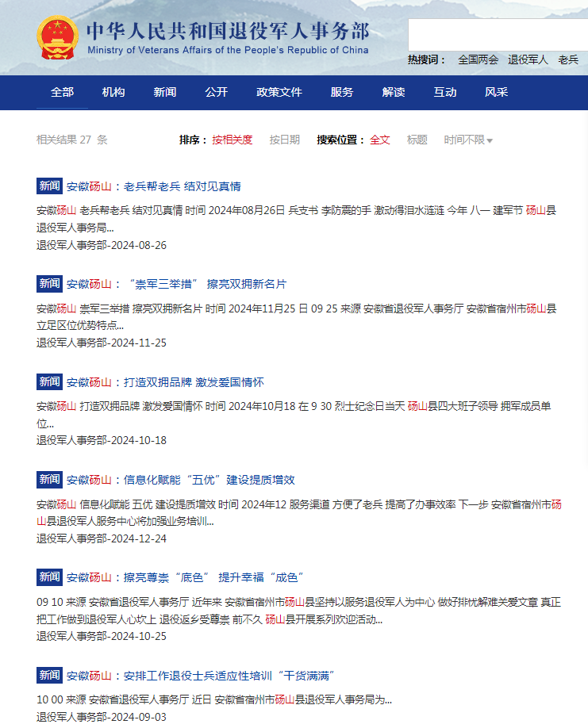Switch to the 风采 tab
This screenshot has width=588, height=728.
[x=496, y=93]
